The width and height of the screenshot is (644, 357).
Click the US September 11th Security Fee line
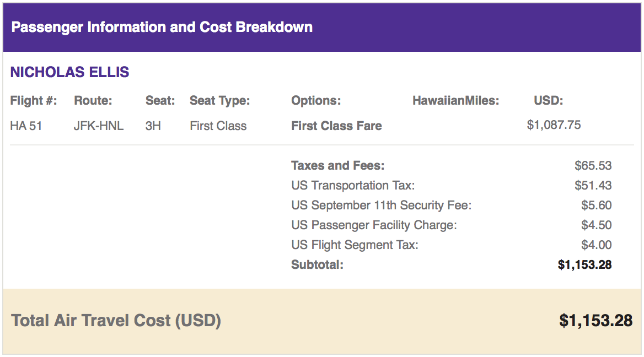381,205
